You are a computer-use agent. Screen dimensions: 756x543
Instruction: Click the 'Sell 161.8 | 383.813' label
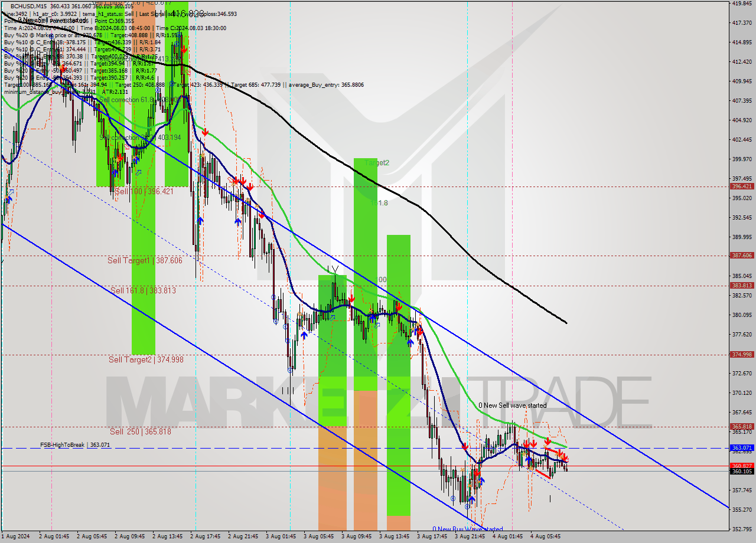tap(143, 290)
